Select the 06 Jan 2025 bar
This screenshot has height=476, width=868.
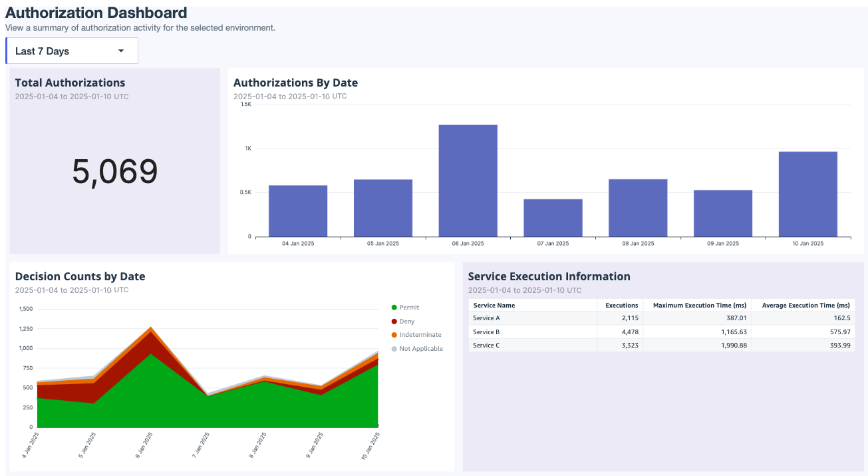coord(468,180)
